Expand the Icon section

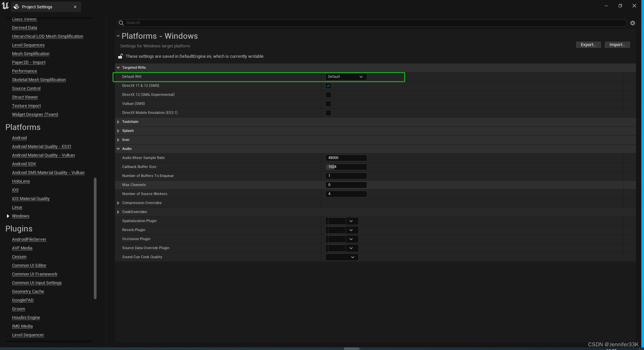click(118, 140)
